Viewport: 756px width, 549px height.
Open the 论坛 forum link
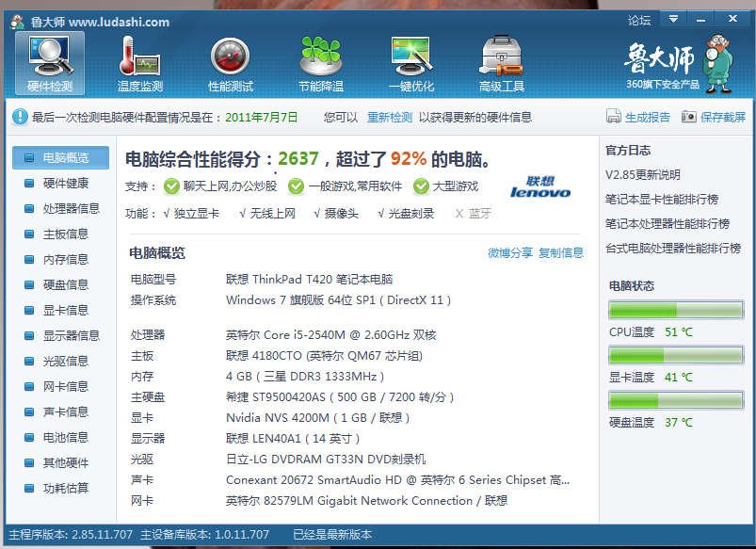[638, 20]
